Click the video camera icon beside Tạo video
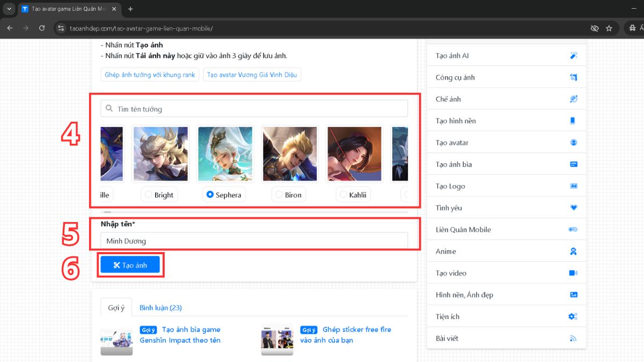 pos(573,273)
